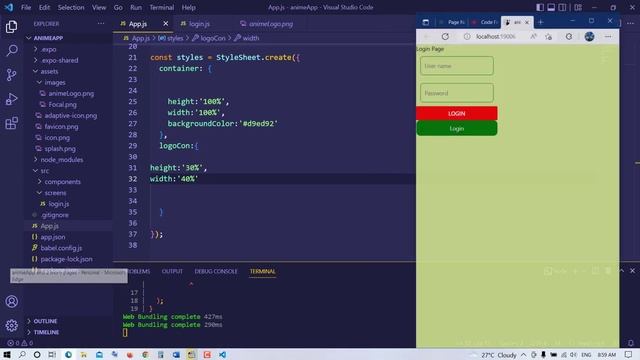Focus the Password input field

[457, 93]
